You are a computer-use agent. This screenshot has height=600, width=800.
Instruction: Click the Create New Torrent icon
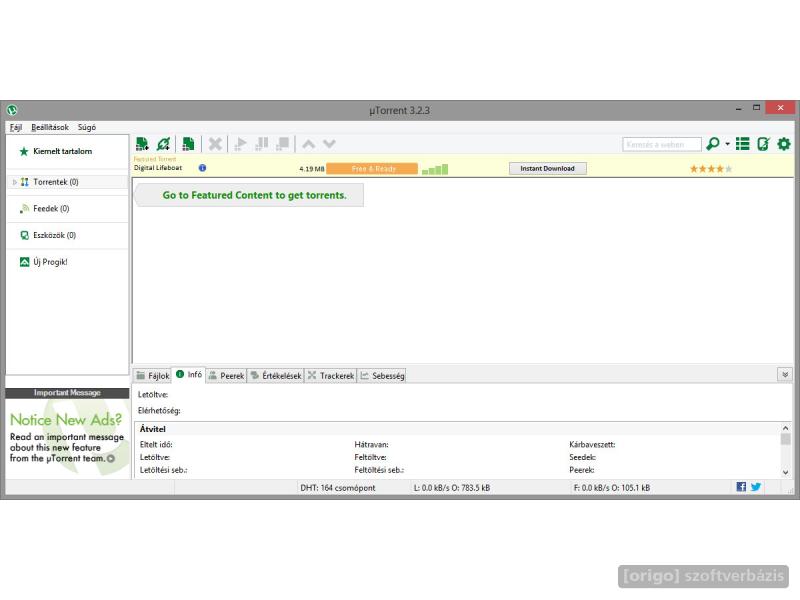[x=188, y=144]
